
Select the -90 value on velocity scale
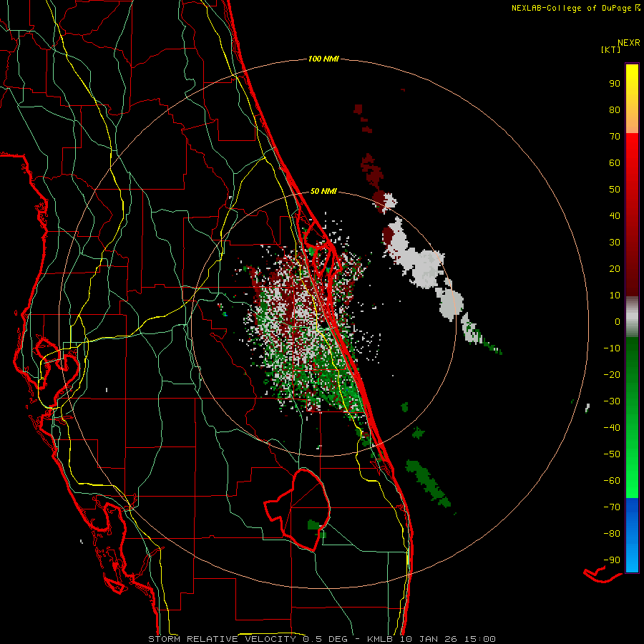click(x=612, y=560)
